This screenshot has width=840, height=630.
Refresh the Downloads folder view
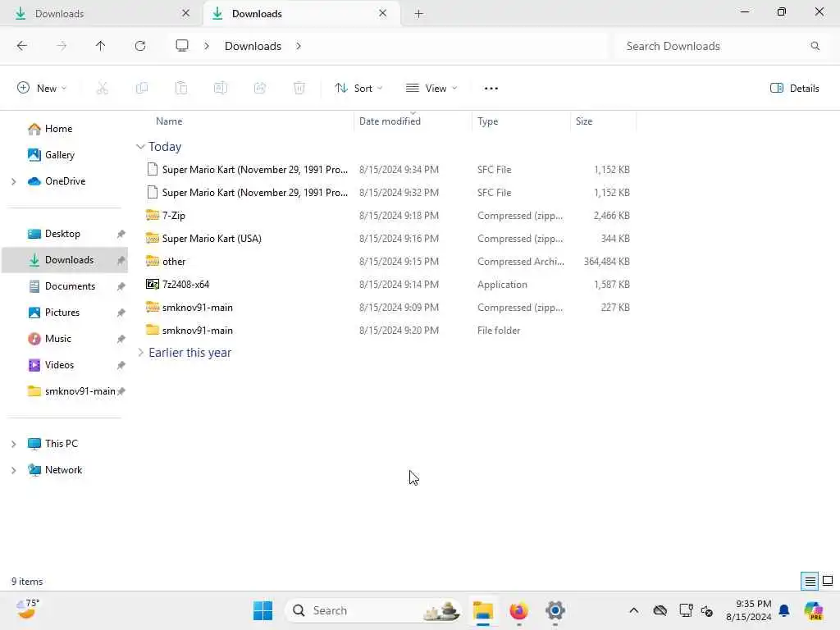pyautogui.click(x=140, y=46)
